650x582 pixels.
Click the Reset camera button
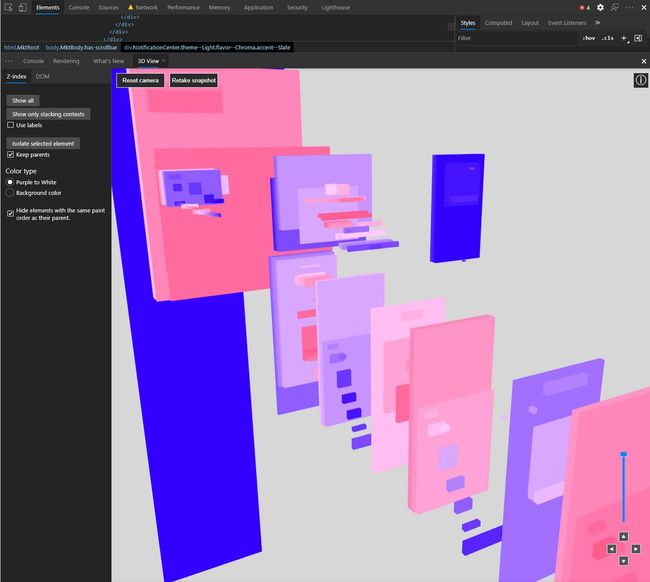140,80
